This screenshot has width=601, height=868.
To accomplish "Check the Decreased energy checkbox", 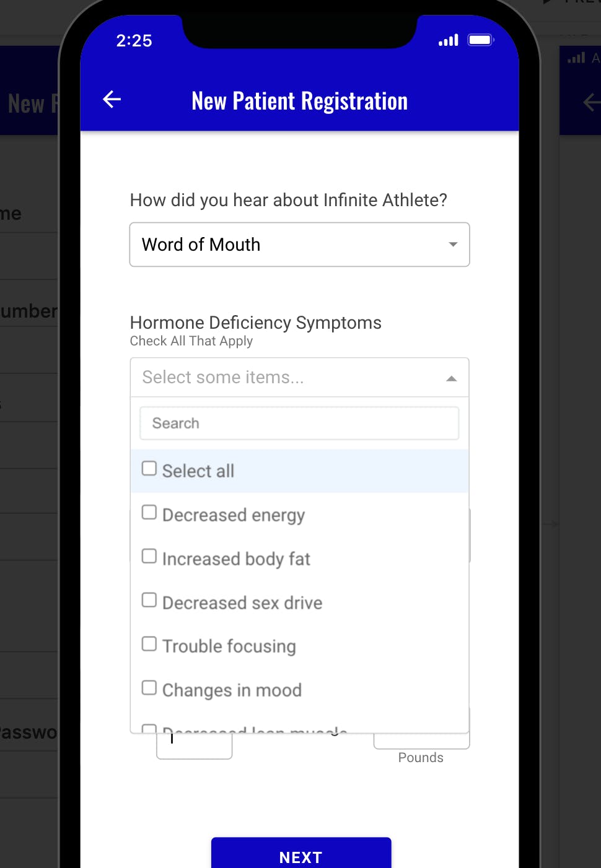I will click(149, 513).
